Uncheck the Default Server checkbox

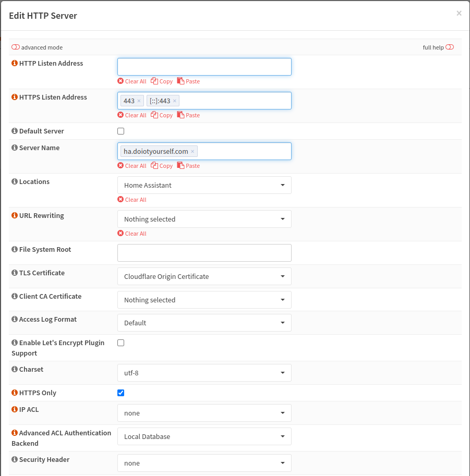120,131
